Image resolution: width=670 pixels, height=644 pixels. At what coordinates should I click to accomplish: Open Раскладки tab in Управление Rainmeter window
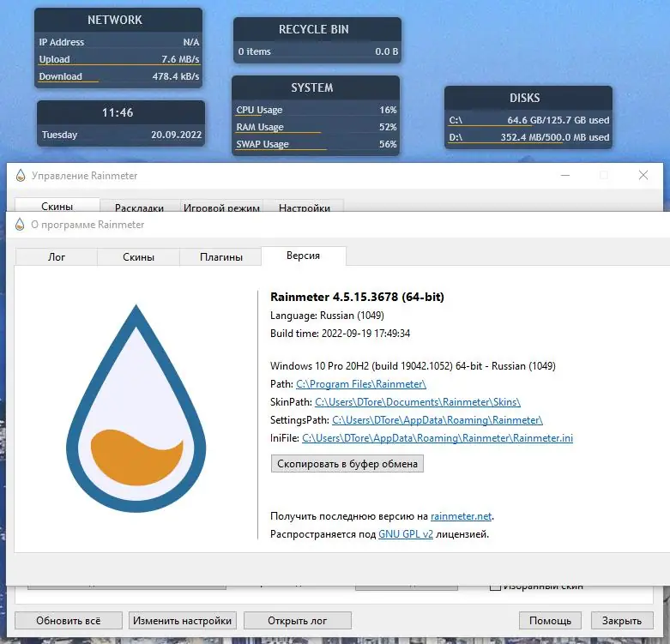click(139, 208)
